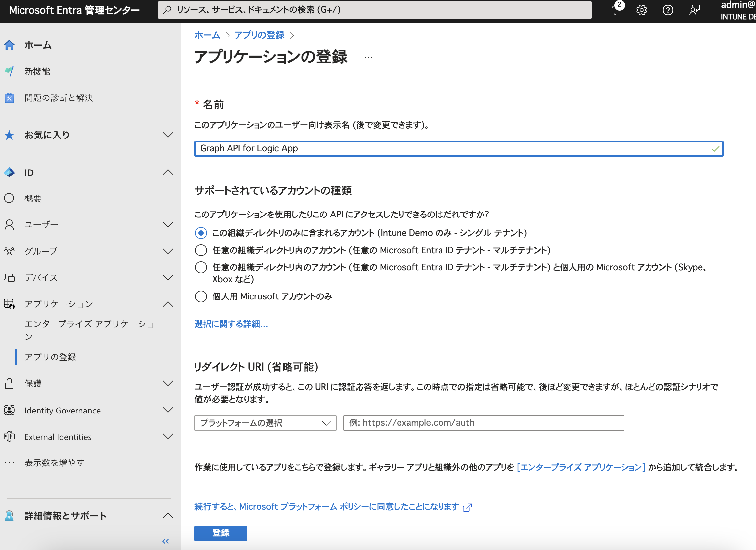Open the feedback person icon
The image size is (756, 550).
[694, 10]
